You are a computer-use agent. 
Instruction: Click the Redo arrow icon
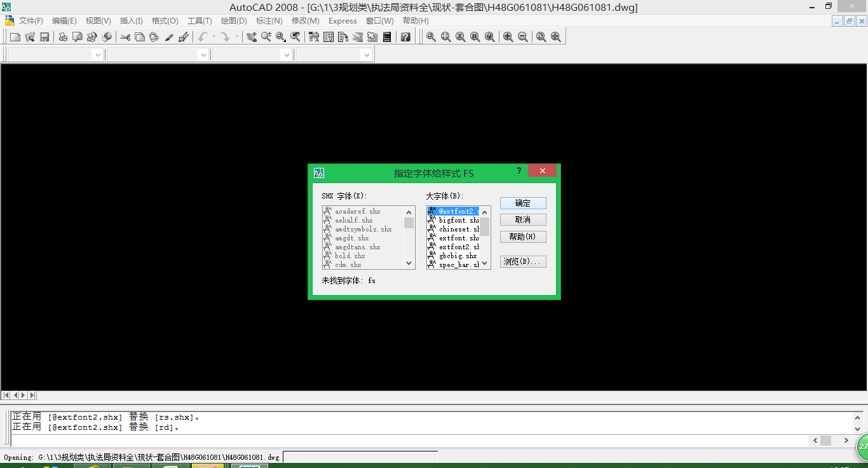click(225, 37)
